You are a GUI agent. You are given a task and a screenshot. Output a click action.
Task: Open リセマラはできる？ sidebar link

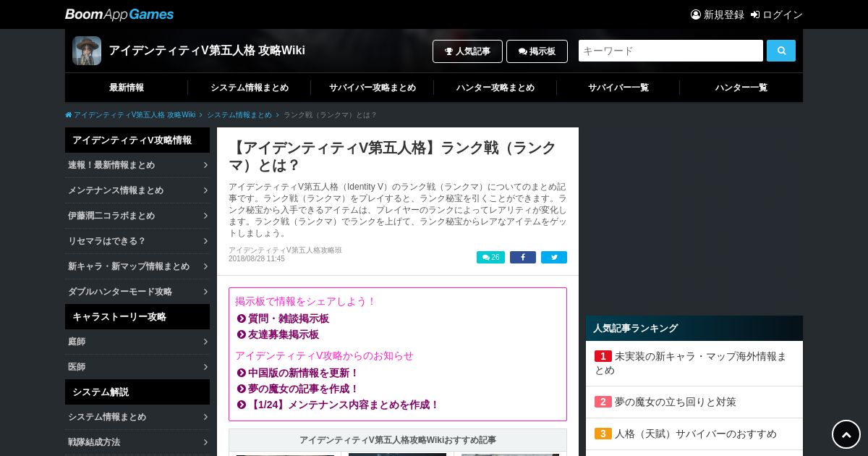pos(137,241)
